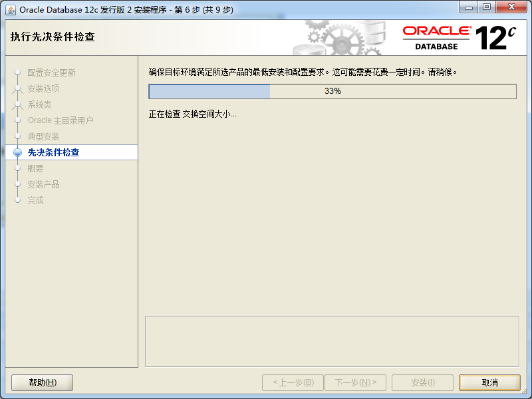Select the 安装选项 step in sidebar
The image size is (532, 399).
pyautogui.click(x=43, y=88)
